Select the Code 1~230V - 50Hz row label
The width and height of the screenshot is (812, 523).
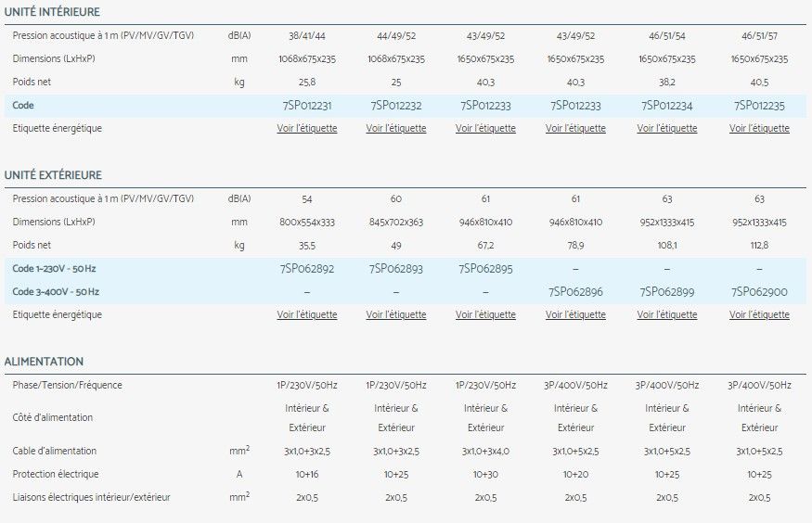(x=56, y=269)
